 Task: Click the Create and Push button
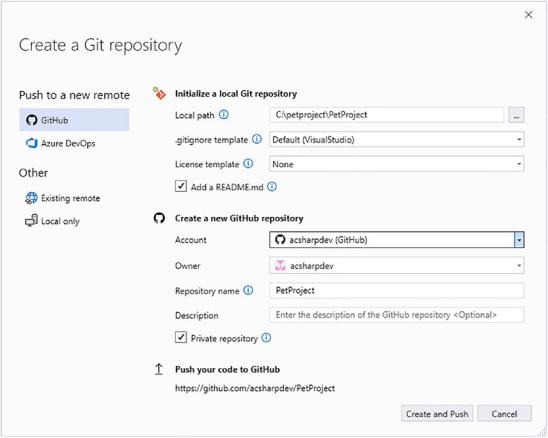pyautogui.click(x=437, y=414)
